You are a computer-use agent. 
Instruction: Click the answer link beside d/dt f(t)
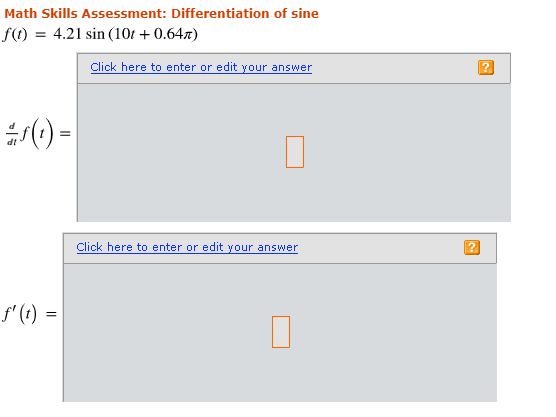(x=201, y=67)
